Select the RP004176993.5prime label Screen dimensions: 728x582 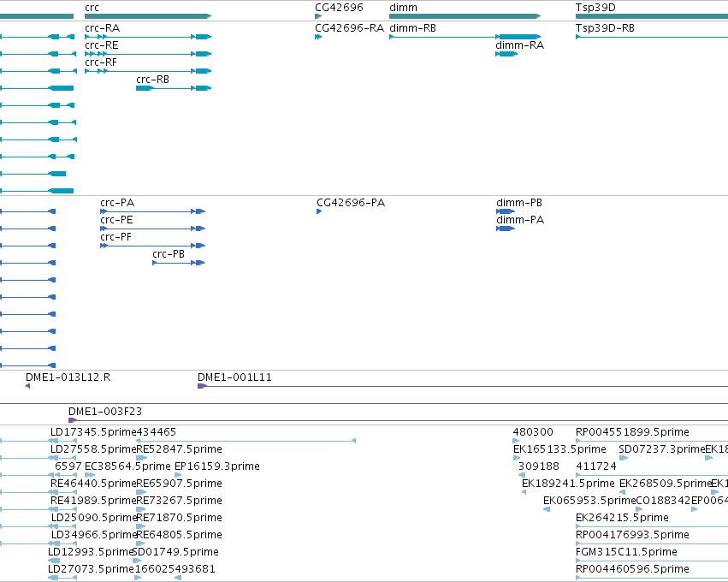(632, 535)
